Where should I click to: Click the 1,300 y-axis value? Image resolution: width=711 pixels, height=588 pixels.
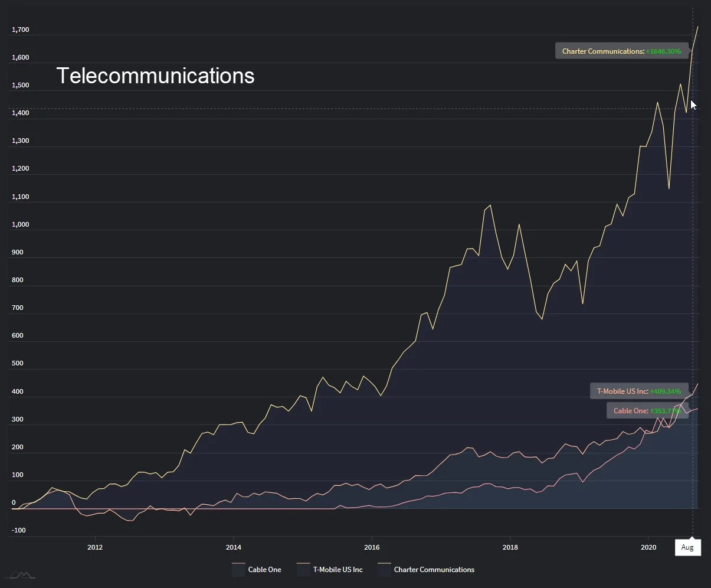point(21,141)
